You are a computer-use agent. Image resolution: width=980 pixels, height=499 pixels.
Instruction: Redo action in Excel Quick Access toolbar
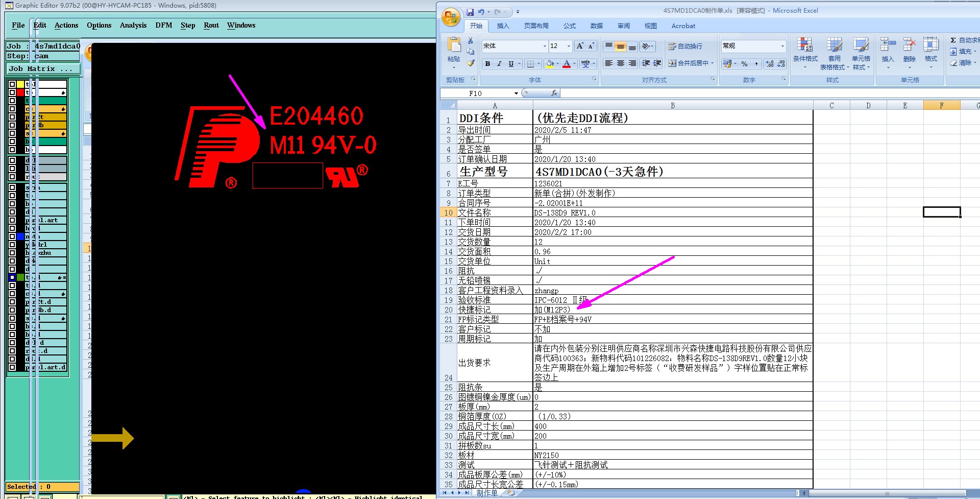498,12
